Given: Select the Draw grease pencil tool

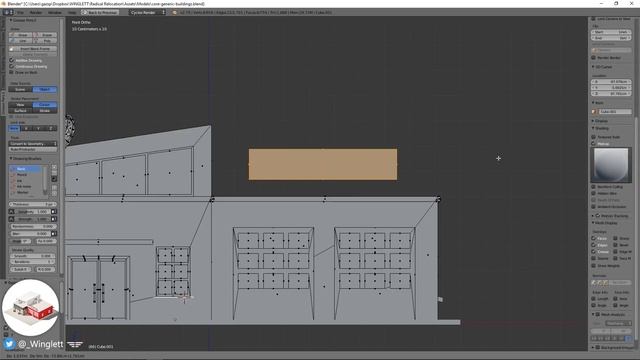Looking at the screenshot, I should [20, 35].
